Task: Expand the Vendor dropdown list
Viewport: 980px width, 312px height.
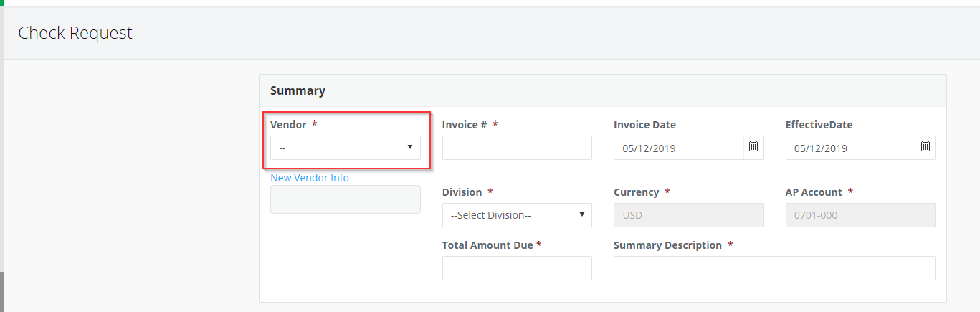Action: click(x=346, y=147)
